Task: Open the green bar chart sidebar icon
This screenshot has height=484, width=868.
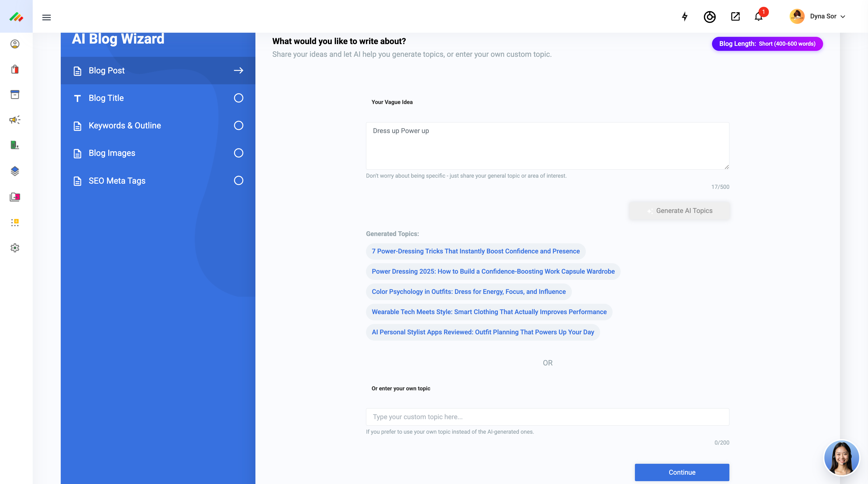Action: coord(15,145)
